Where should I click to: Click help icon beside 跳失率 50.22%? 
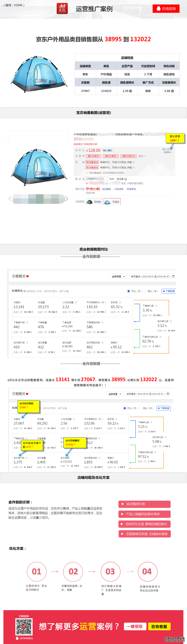(x=116, y=419)
